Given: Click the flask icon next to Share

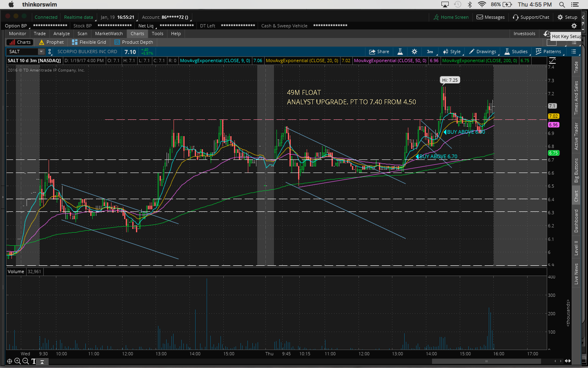Looking at the screenshot, I should pos(400,52).
